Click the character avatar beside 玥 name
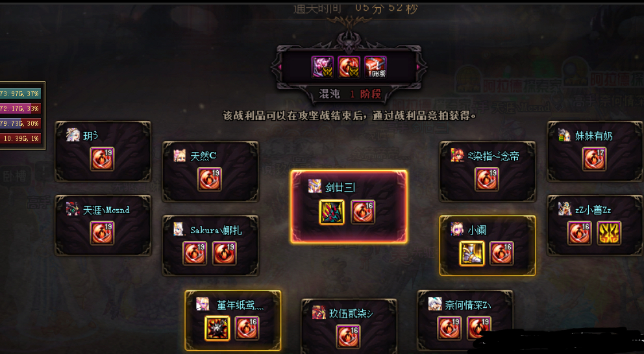Screen dimensions: 644x354 point(73,135)
